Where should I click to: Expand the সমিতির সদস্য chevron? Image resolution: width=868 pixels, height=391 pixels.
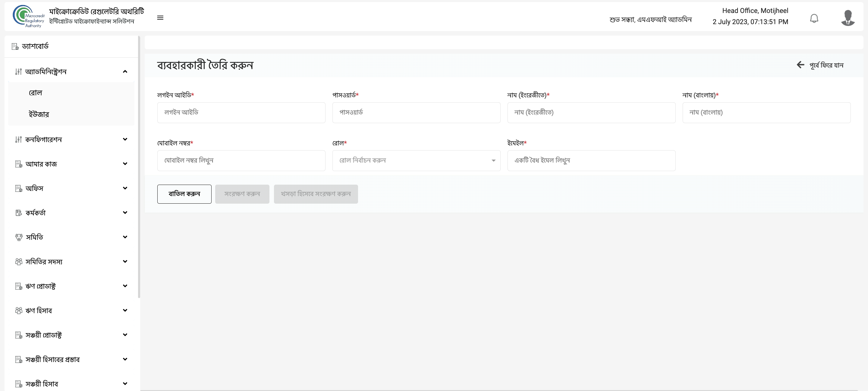pos(125,262)
